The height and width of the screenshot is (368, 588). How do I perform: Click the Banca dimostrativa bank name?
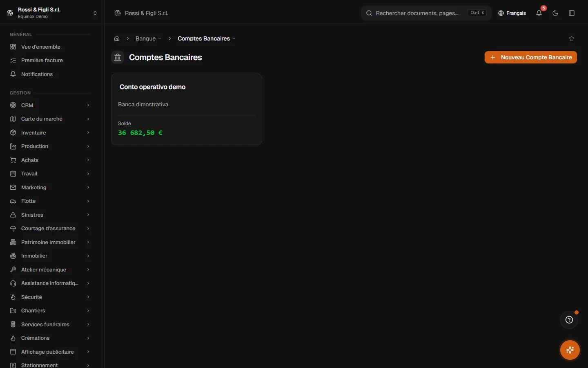click(x=143, y=104)
